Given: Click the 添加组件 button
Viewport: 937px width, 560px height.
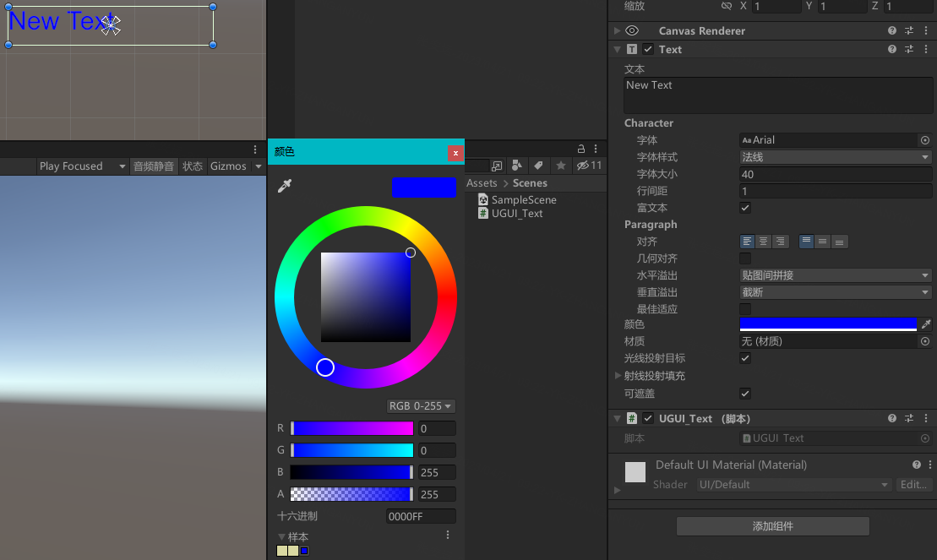Looking at the screenshot, I should [x=772, y=526].
